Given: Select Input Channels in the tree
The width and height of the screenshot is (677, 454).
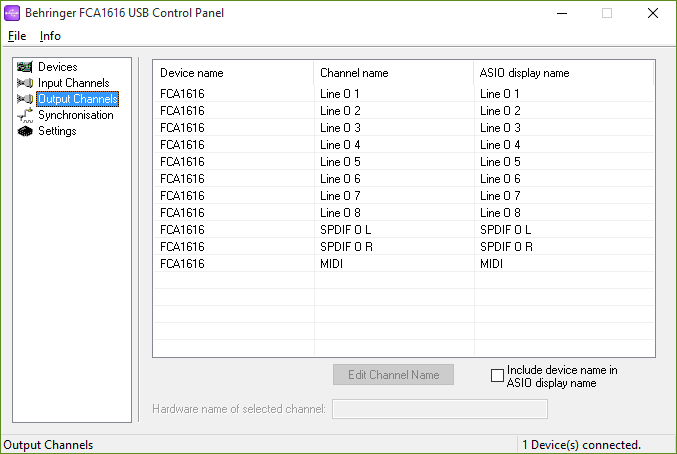Looking at the screenshot, I should [x=73, y=83].
